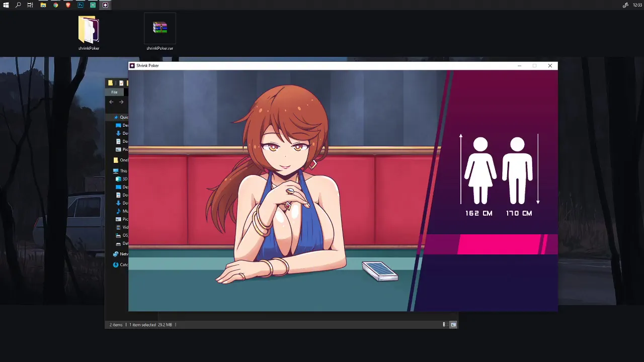Open the Windows Start menu
The height and width of the screenshot is (362, 644).
tap(6, 5)
